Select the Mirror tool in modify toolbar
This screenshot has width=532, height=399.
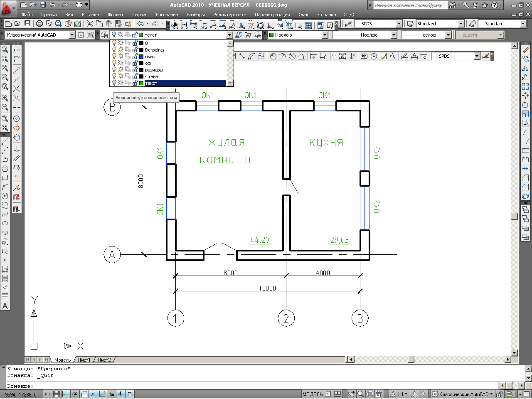click(x=525, y=68)
